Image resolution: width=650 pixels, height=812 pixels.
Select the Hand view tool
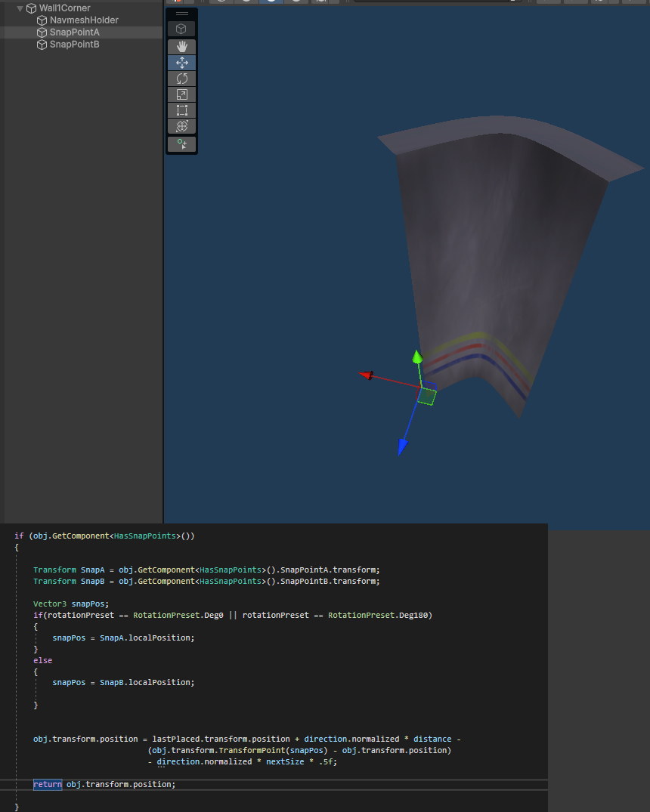[x=181, y=47]
